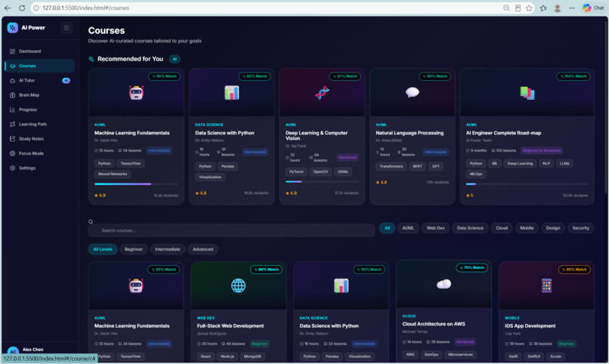Reload the page with refresh icon
The height and width of the screenshot is (364, 609).
(x=22, y=8)
